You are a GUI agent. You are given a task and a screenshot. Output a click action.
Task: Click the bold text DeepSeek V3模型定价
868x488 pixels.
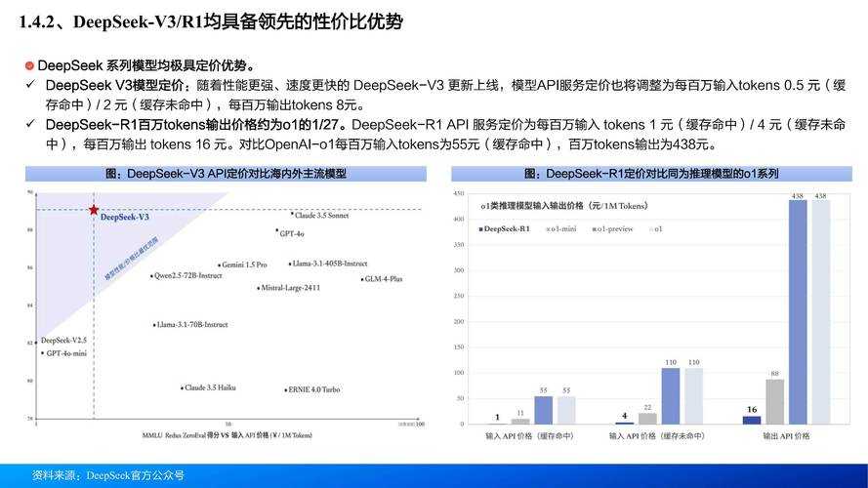[114, 85]
